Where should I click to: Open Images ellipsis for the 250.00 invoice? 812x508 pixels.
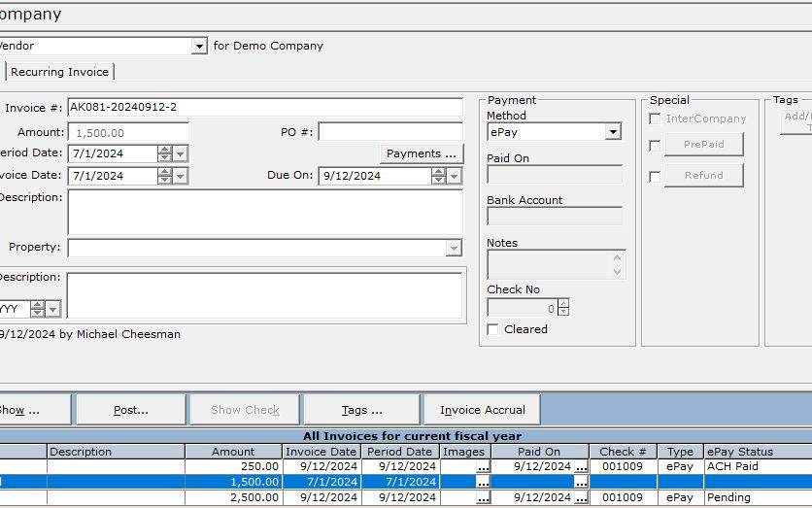point(482,467)
